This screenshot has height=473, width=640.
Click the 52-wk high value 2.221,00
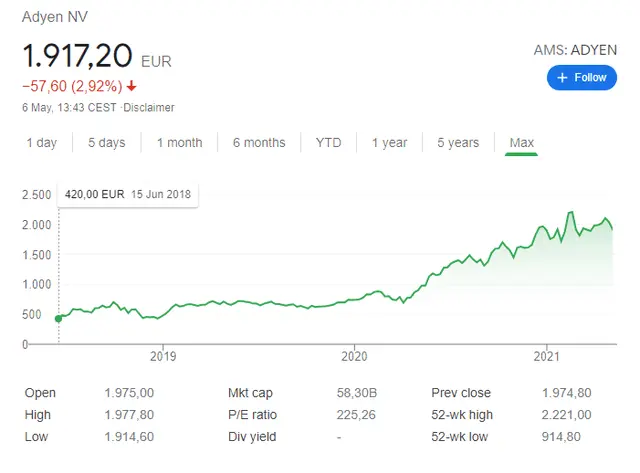click(x=567, y=415)
